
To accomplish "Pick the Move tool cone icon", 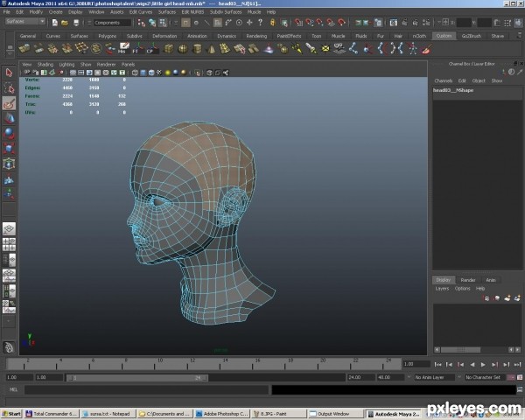I will [9, 118].
